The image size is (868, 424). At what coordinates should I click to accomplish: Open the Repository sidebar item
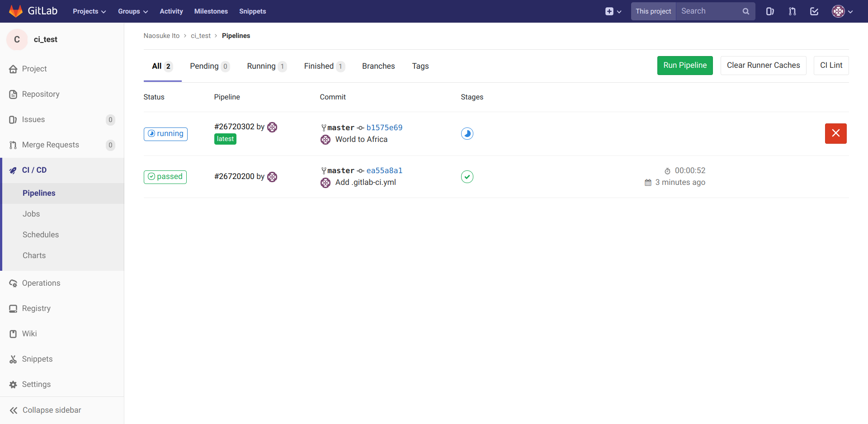tap(62, 94)
